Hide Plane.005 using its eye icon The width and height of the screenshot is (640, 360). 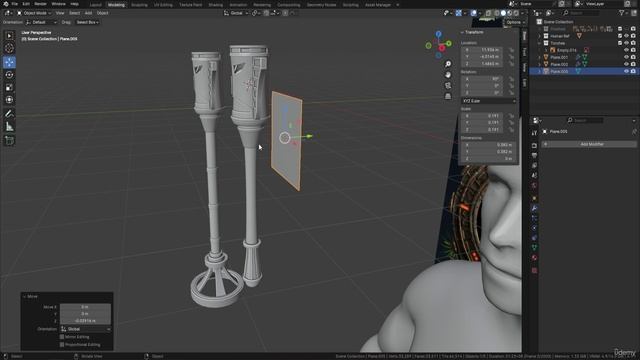[x=626, y=71]
